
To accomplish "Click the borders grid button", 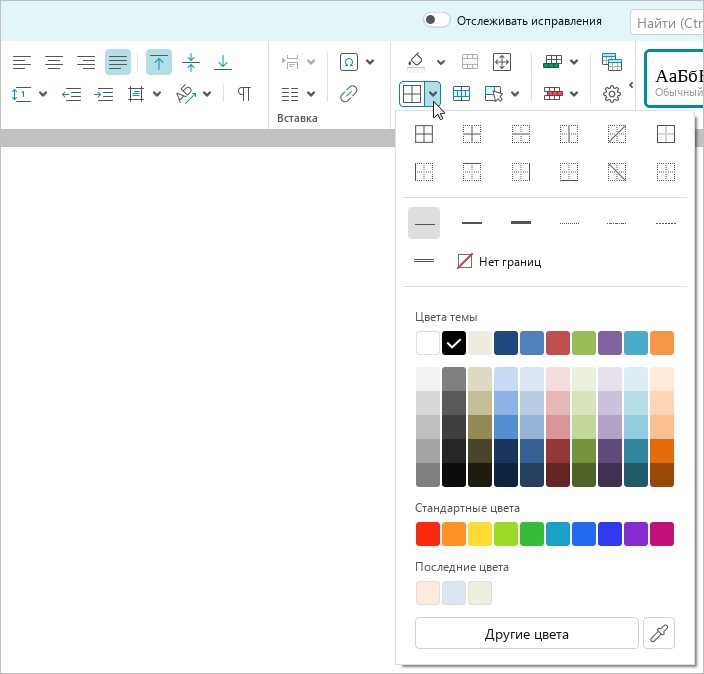I will pos(412,94).
